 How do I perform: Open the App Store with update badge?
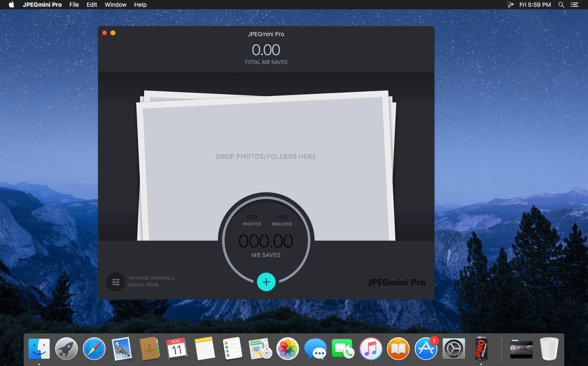426,349
